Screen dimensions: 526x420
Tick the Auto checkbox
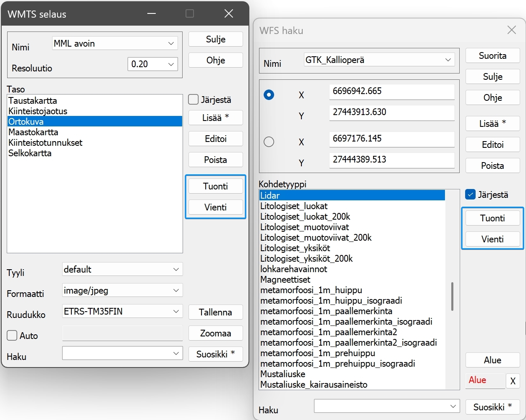coord(12,336)
